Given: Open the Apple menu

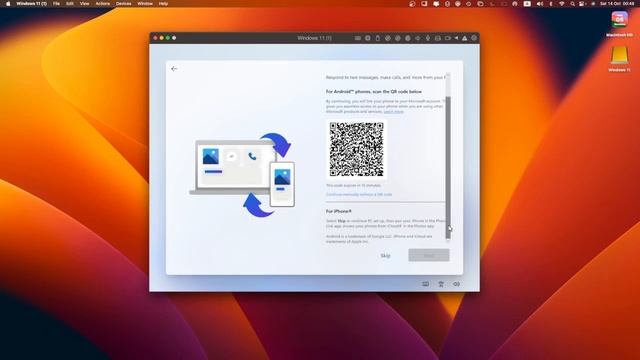Looking at the screenshot, I should [8, 4].
